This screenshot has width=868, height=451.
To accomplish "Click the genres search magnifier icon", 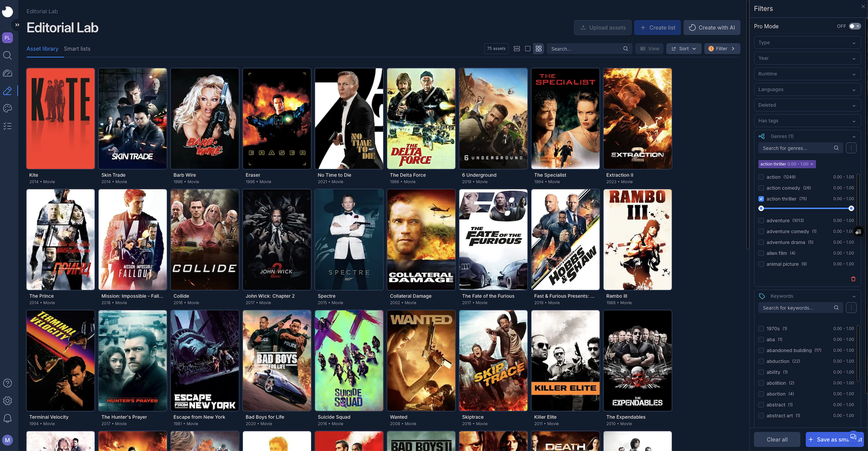I will pyautogui.click(x=836, y=148).
